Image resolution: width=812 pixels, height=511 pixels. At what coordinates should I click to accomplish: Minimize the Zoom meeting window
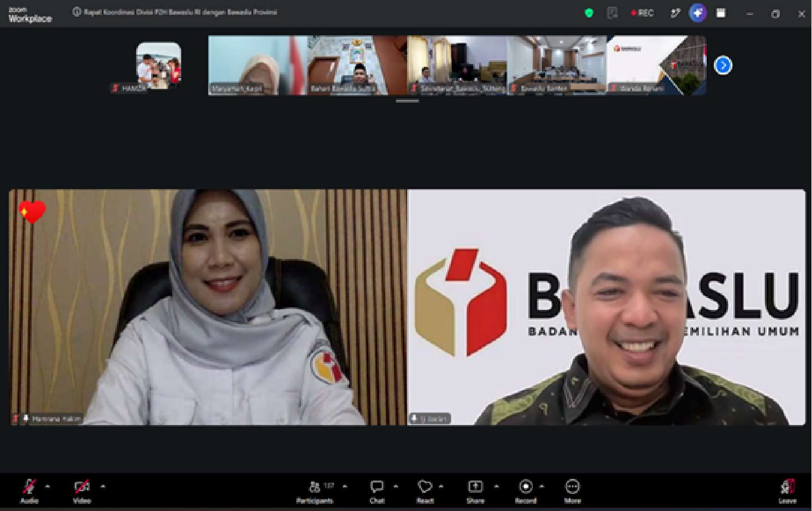point(749,14)
